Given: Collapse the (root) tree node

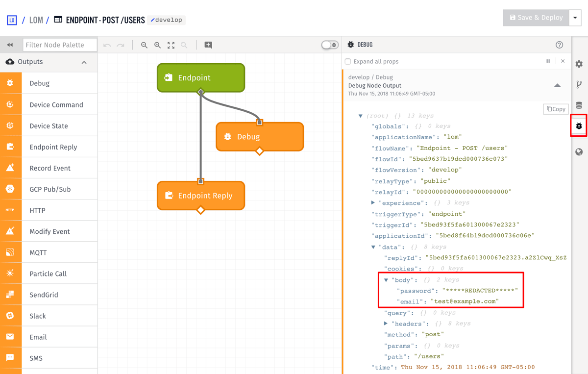Looking at the screenshot, I should 361,116.
